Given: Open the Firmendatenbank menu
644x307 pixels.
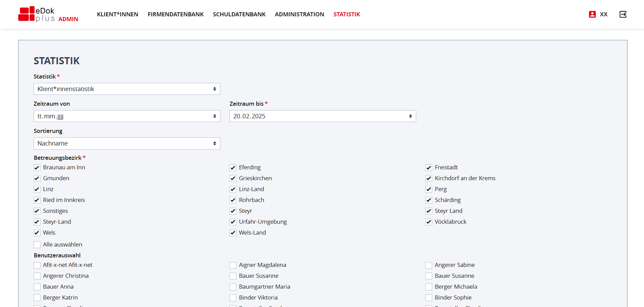Looking at the screenshot, I should [175, 14].
